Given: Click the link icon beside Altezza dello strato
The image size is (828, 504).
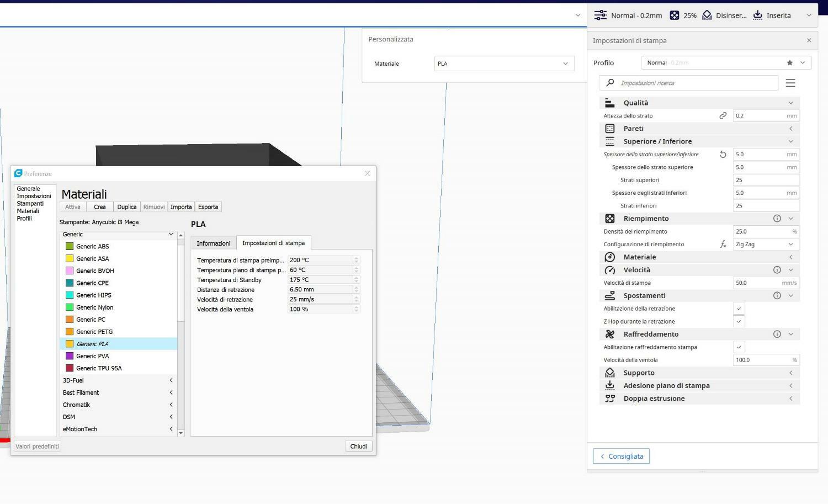Looking at the screenshot, I should tap(723, 116).
